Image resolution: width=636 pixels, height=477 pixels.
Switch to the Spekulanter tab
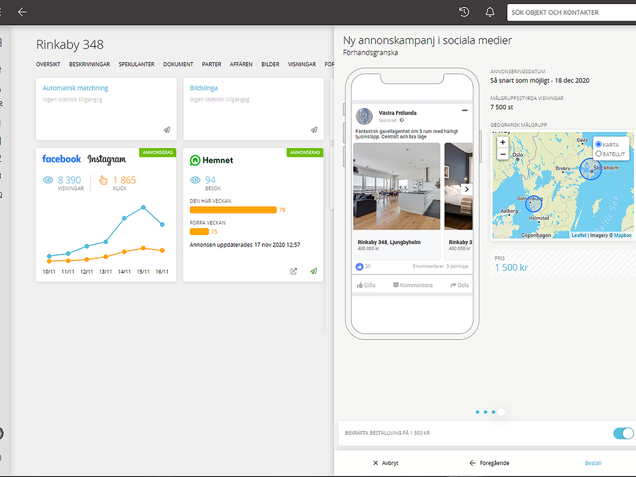[x=136, y=64]
